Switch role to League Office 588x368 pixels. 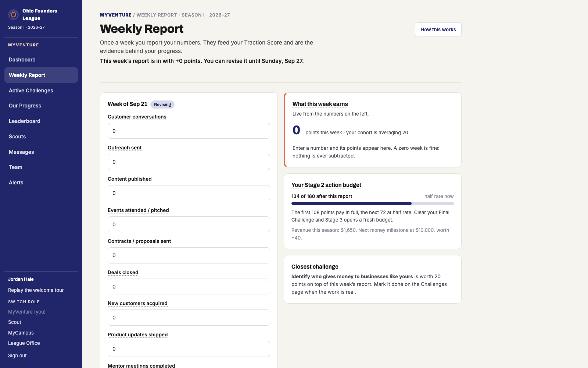(x=24, y=343)
